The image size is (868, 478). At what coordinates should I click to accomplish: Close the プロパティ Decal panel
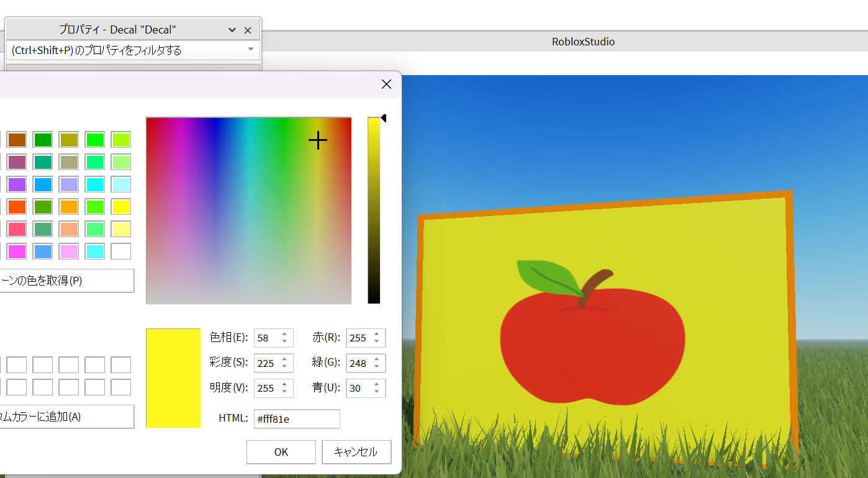(x=248, y=30)
